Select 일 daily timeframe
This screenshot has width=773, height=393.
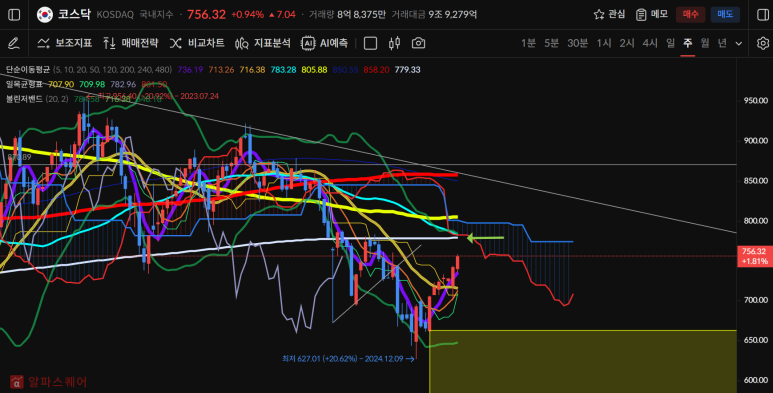coord(670,43)
